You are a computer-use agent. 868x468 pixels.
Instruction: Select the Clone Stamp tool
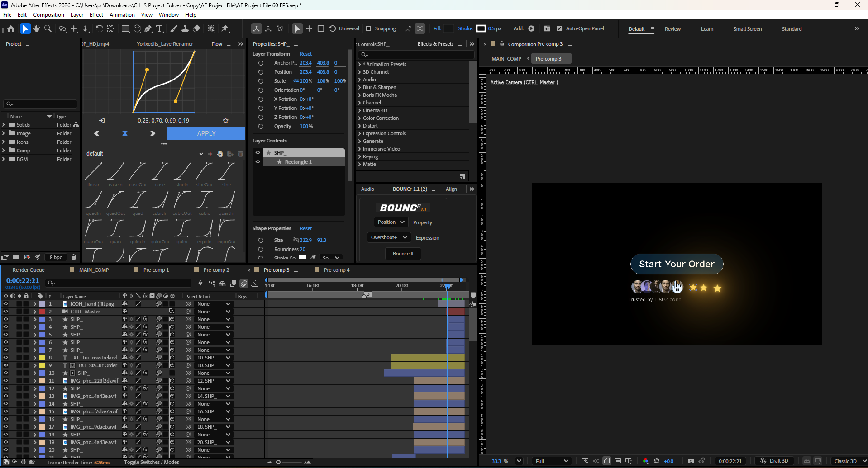(x=185, y=28)
